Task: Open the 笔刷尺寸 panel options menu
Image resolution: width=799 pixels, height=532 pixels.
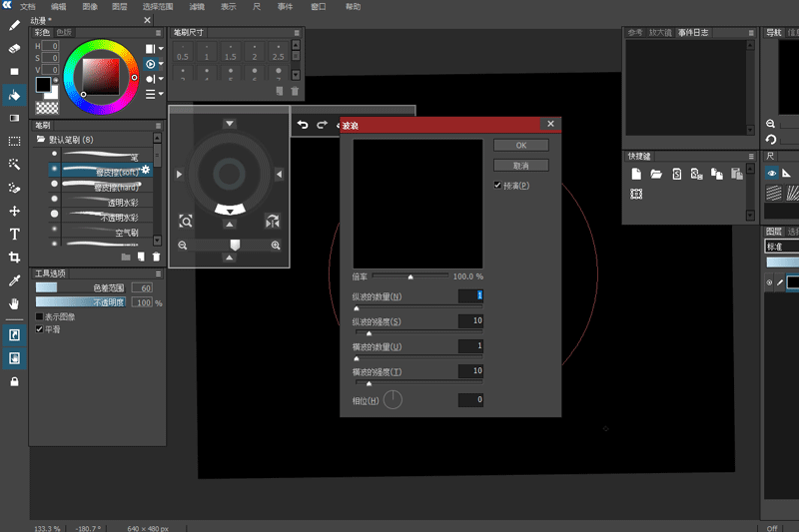Action: pos(297,33)
